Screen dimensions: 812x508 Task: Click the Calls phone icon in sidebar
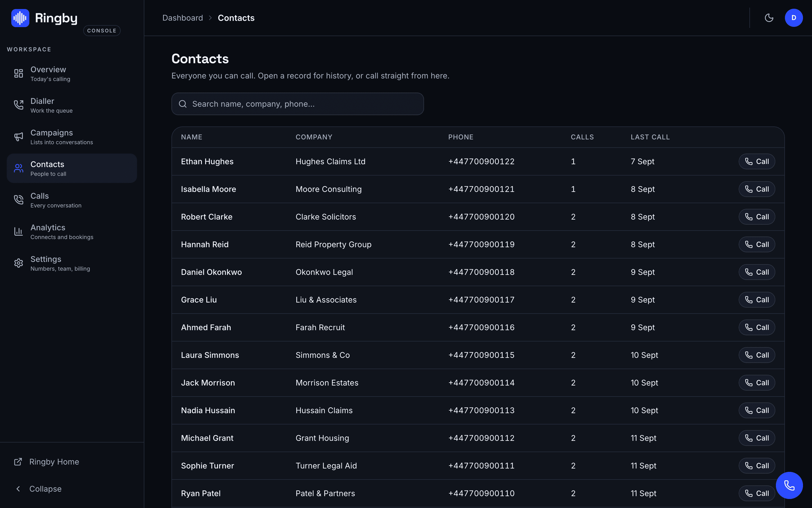click(18, 200)
